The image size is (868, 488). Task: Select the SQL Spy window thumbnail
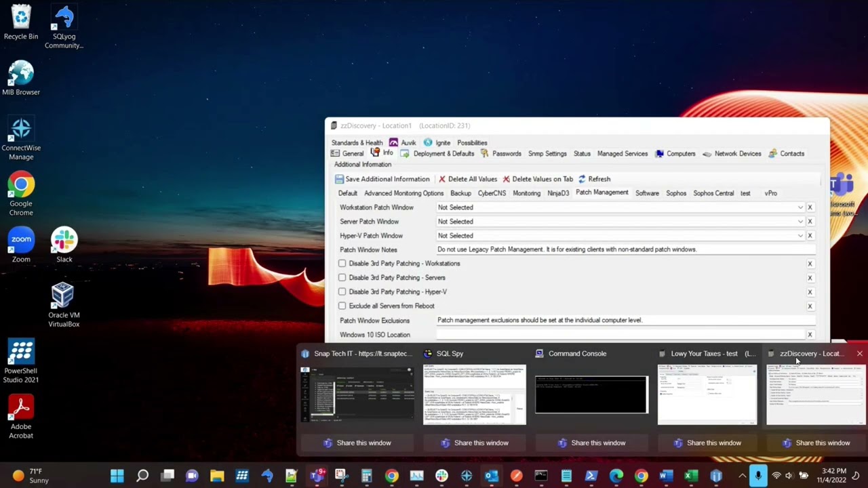pyautogui.click(x=474, y=394)
